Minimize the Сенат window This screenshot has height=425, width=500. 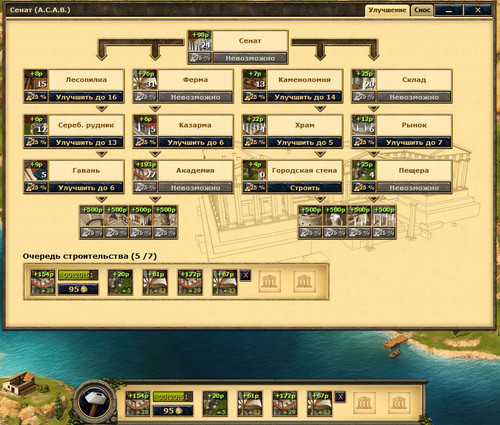pyautogui.click(x=449, y=10)
